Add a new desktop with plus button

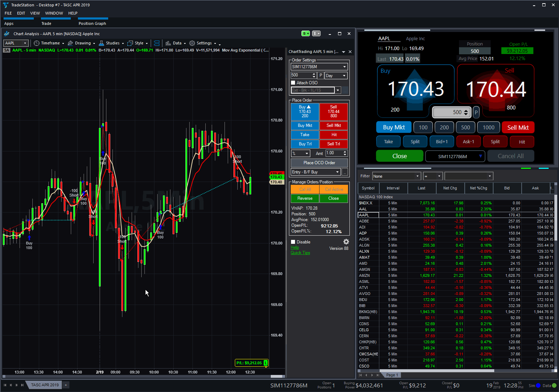(x=66, y=385)
